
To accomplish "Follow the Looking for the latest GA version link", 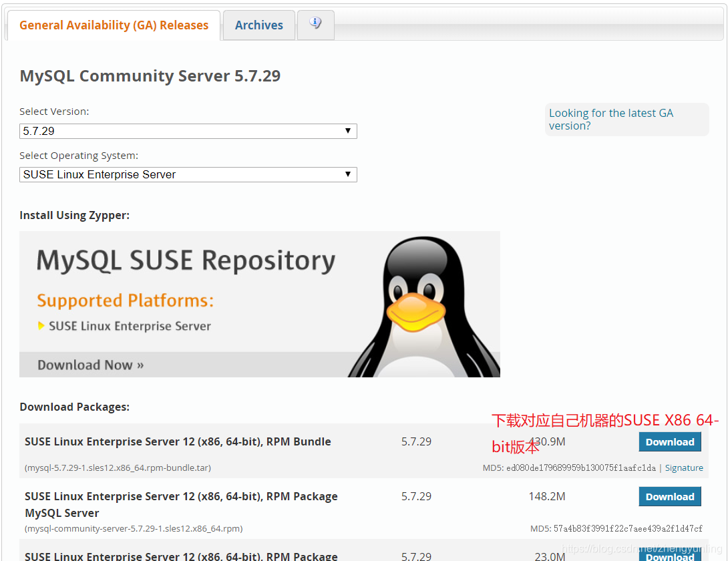I will click(610, 120).
